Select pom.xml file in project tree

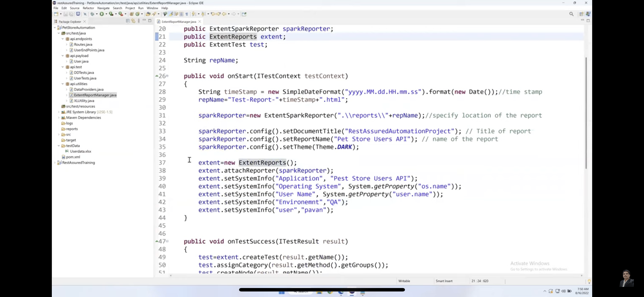point(73,157)
